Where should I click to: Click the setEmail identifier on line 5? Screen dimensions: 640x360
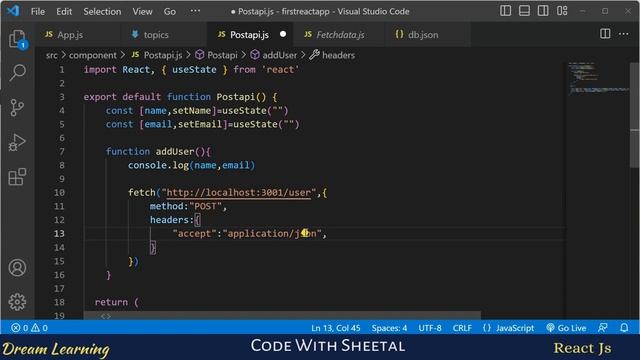tap(200, 124)
